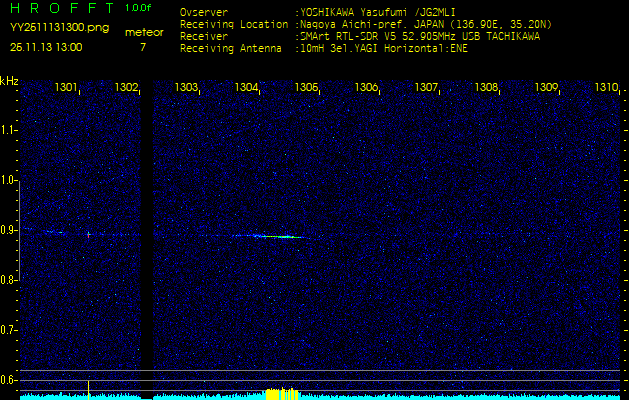Click the red dot on the 1301 echo
Viewport: 629px width, 400px height.
[88, 234]
